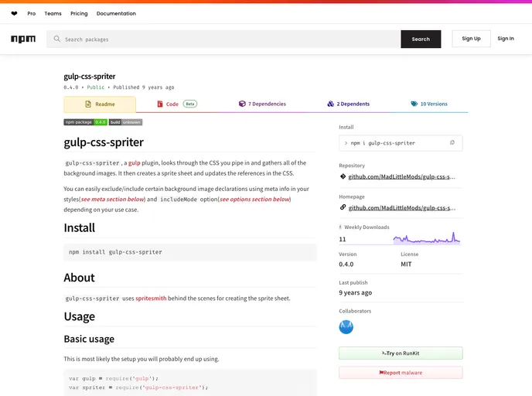Click the Report malware button
Viewport: 532px width, 396px height.
tap(401, 373)
